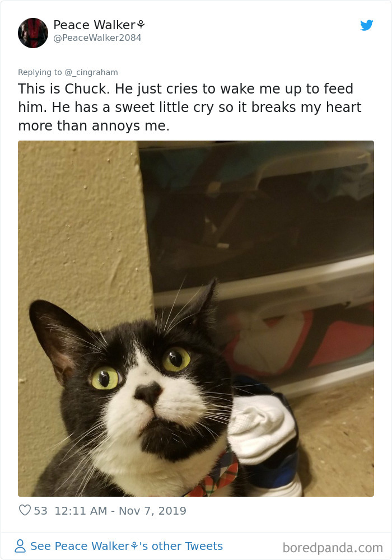Click the Twitter bird logo icon
The height and width of the screenshot is (560, 392).
(366, 25)
